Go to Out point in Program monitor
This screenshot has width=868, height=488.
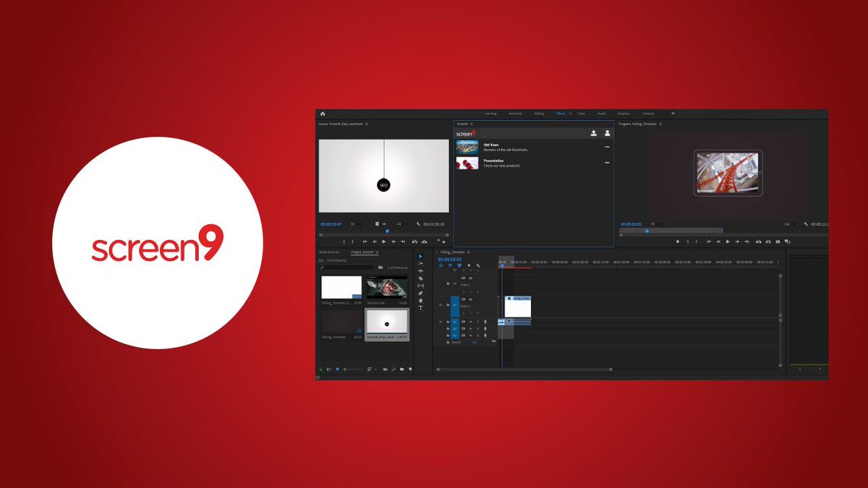747,241
